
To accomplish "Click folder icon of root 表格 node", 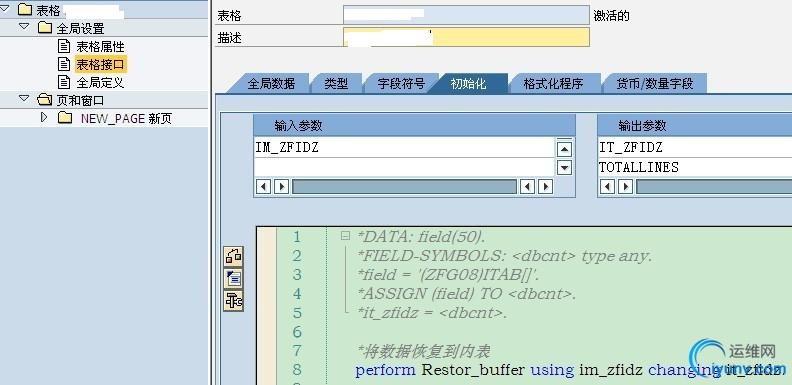I will pyautogui.click(x=25, y=10).
